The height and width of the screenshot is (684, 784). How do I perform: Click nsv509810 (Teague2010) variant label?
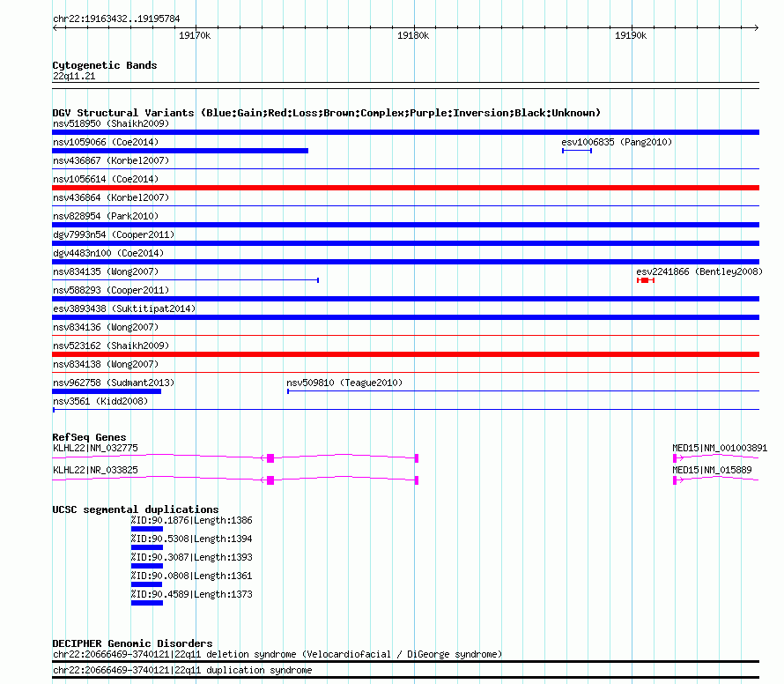coord(344,383)
